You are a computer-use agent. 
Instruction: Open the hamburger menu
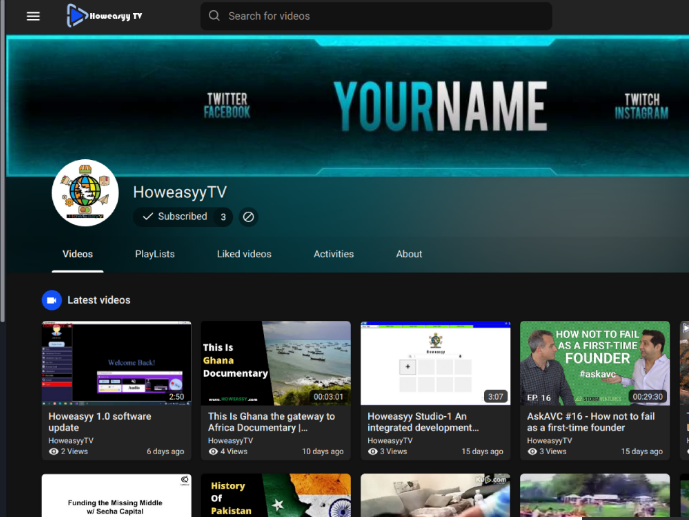pyautogui.click(x=33, y=16)
